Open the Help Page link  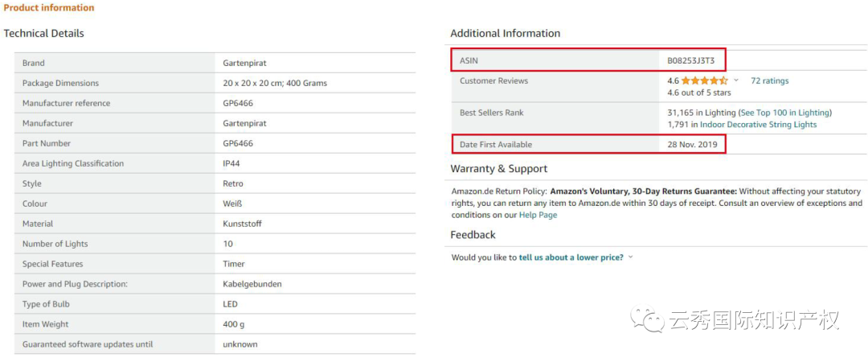(538, 215)
